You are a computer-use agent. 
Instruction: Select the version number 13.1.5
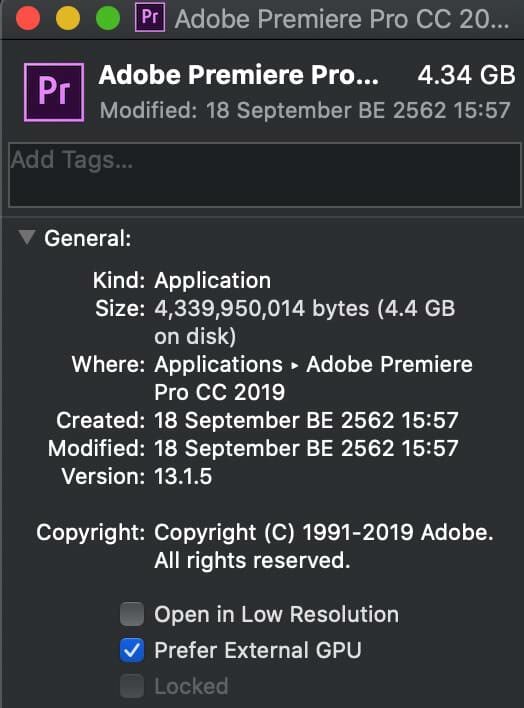pos(183,476)
